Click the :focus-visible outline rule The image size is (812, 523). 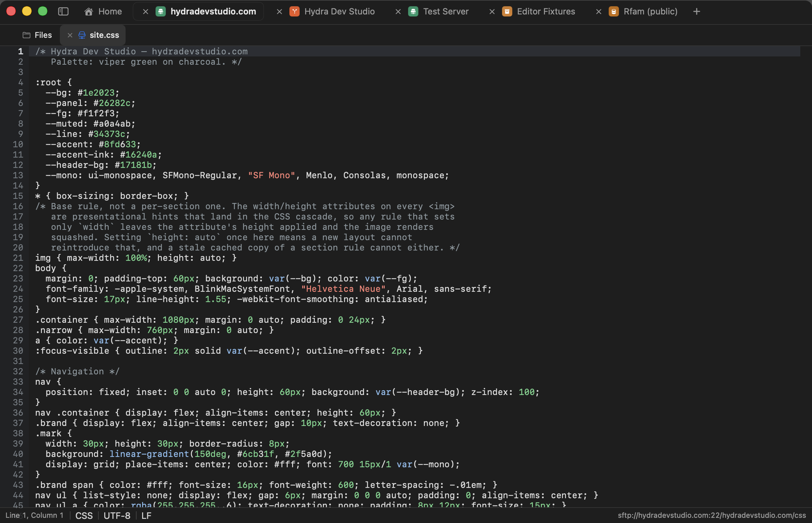coord(229,351)
